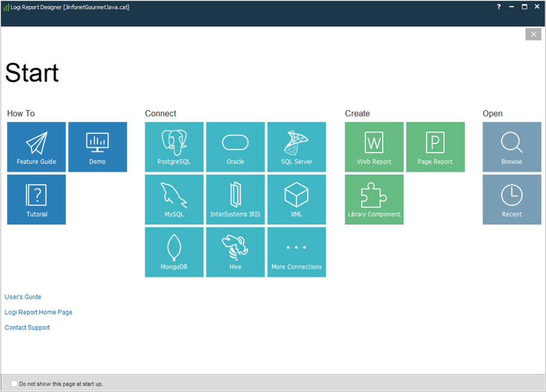The height and width of the screenshot is (392, 546).
Task: Launch the Demo
Action: click(x=97, y=146)
